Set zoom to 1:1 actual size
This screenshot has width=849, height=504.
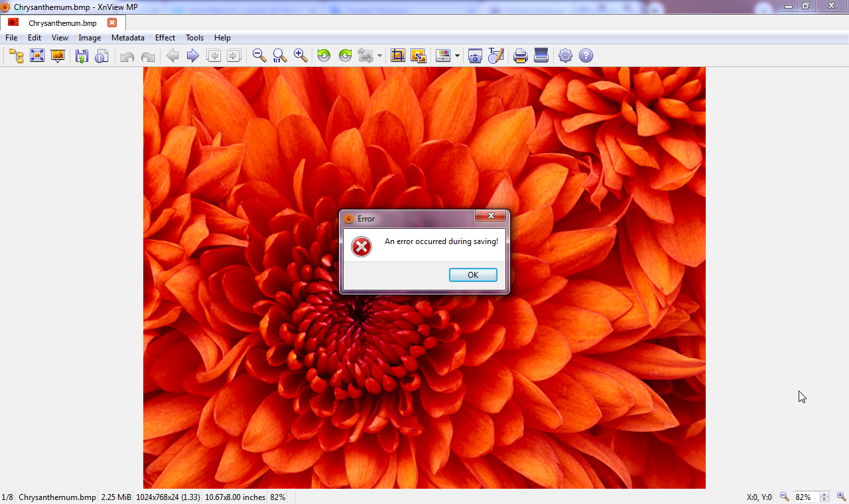click(280, 56)
